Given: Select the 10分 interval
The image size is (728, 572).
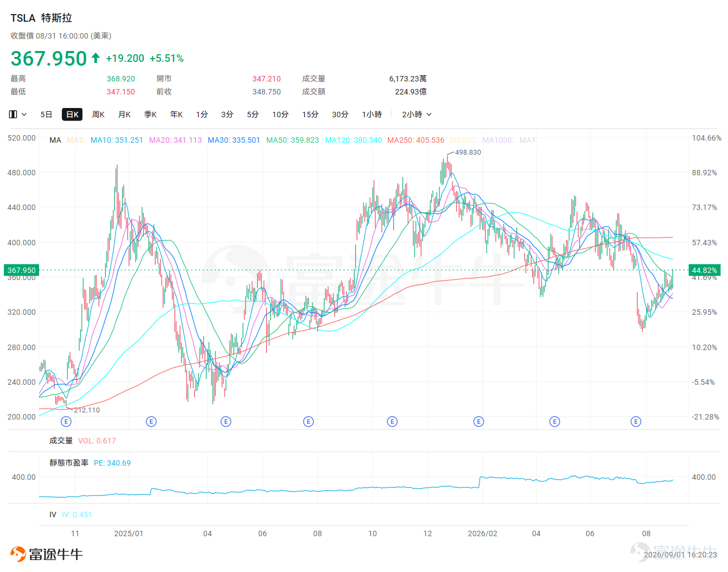Looking at the screenshot, I should click(280, 115).
